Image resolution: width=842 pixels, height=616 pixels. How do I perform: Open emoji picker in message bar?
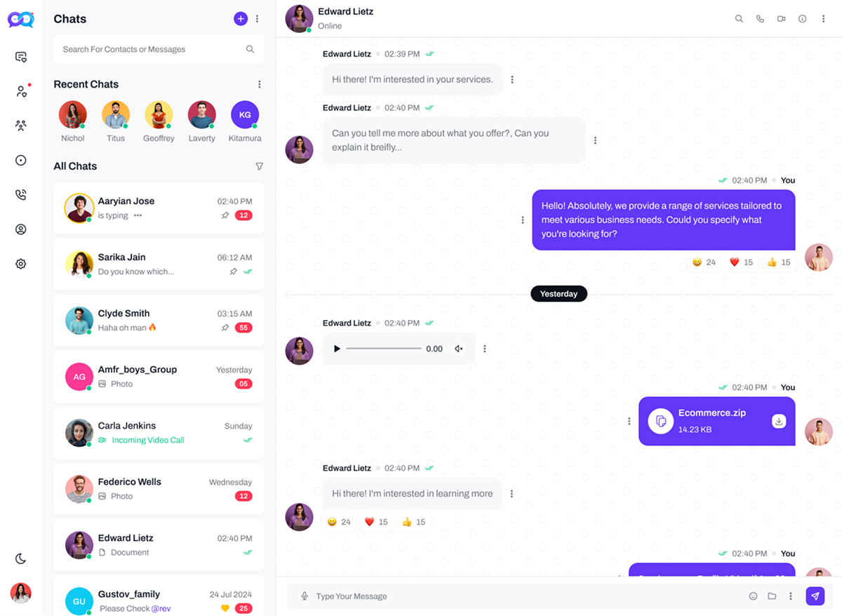pos(753,596)
